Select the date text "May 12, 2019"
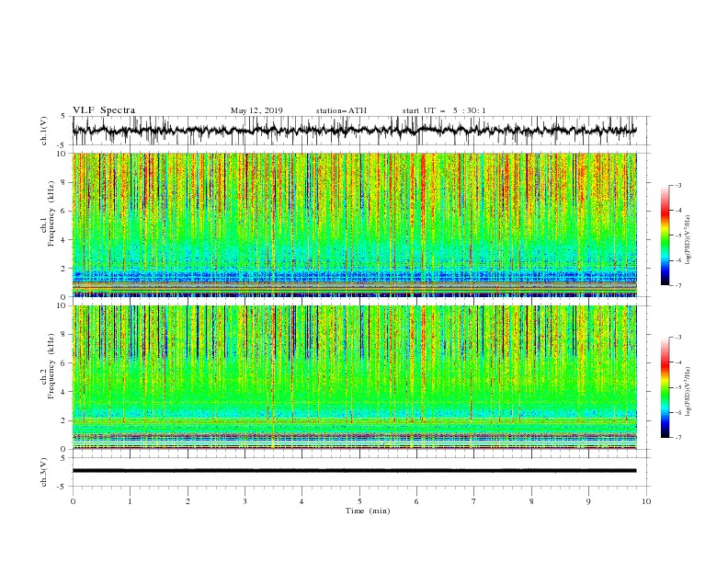Screen dimensions: 728x563 tap(256, 110)
